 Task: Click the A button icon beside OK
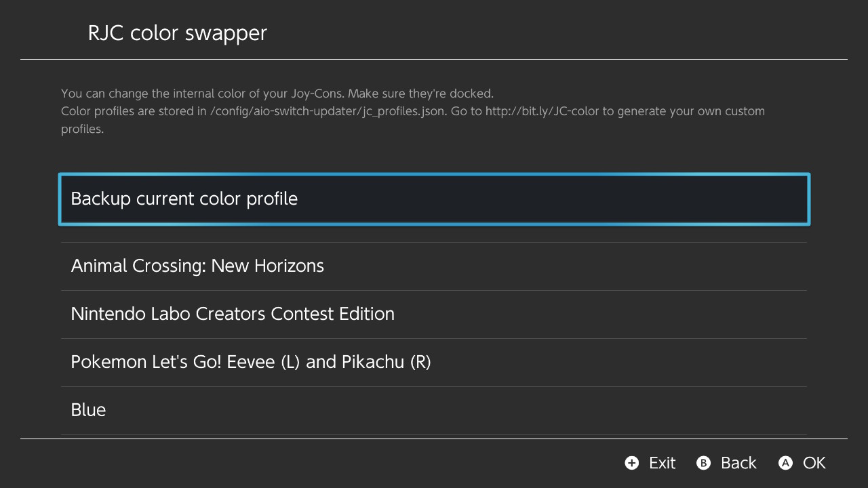(x=785, y=463)
